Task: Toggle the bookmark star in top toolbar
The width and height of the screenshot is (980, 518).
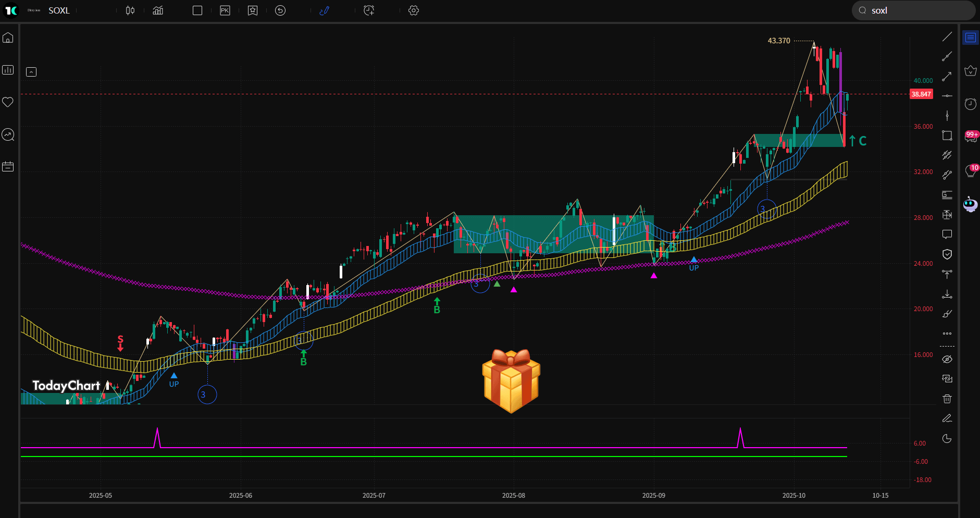Action: tap(253, 10)
